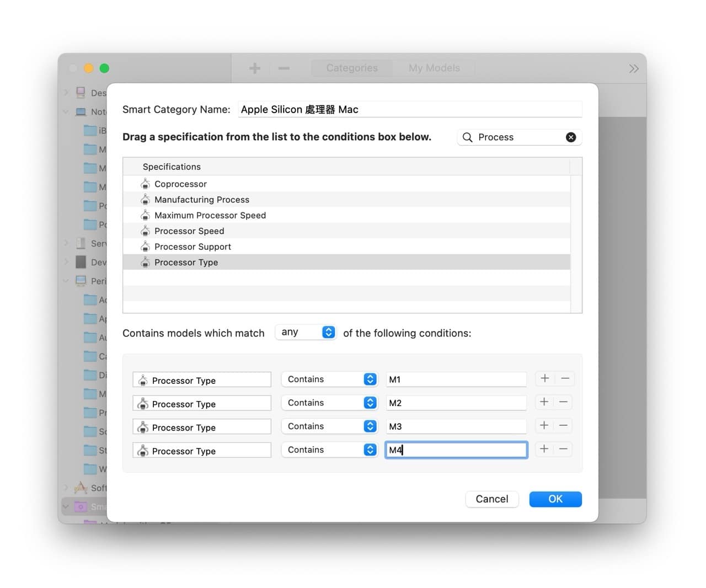Remove the M2 condition row

[564, 402]
